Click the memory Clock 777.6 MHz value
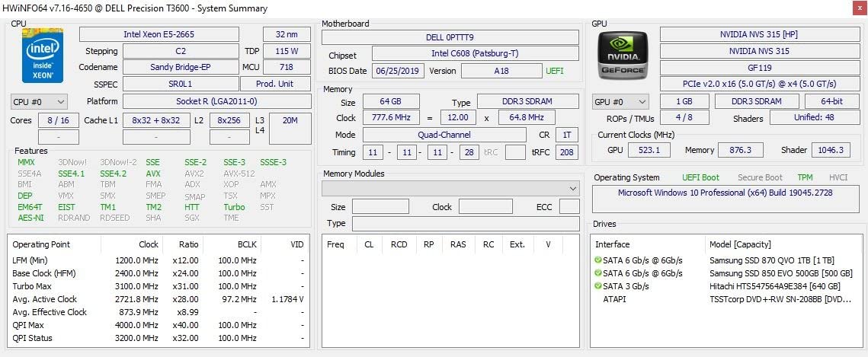Screen dimensions: 868x357 pyautogui.click(x=391, y=118)
